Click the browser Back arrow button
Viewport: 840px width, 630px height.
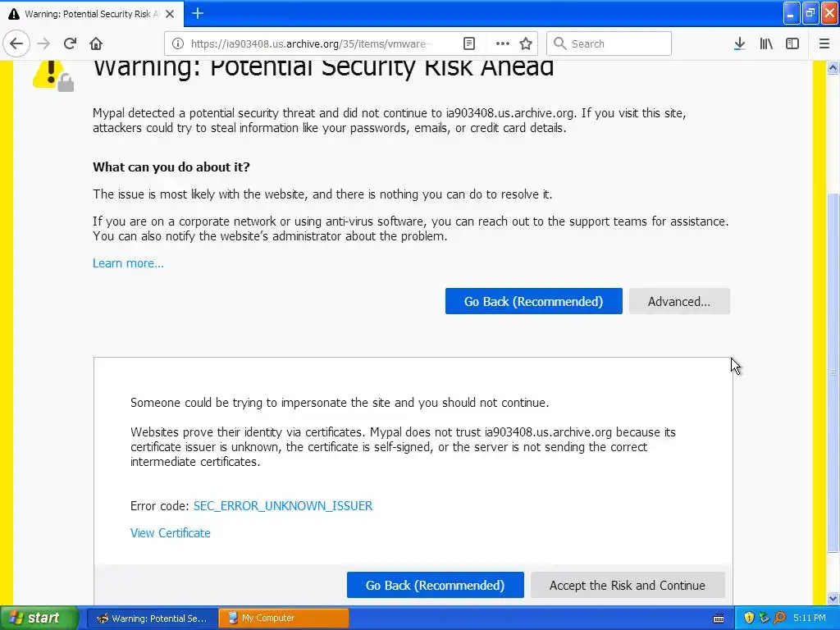pos(16,43)
